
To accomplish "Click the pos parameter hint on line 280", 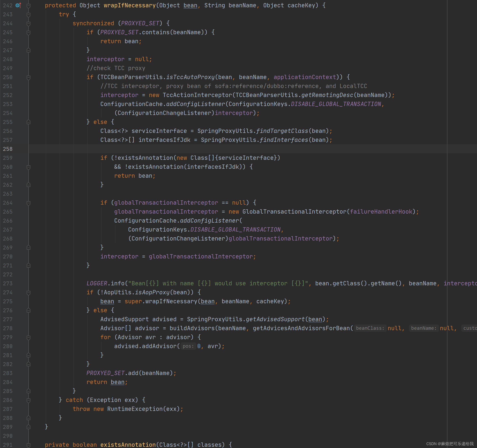I will click(188, 346).
